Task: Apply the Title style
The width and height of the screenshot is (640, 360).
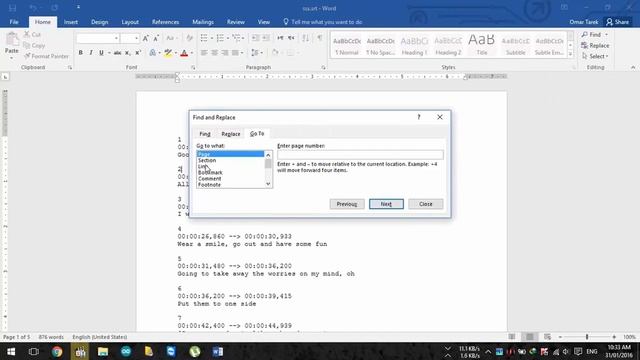Action: [482, 45]
